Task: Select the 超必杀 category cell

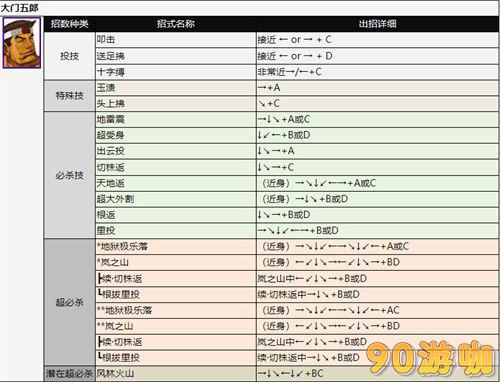Action: click(x=70, y=302)
